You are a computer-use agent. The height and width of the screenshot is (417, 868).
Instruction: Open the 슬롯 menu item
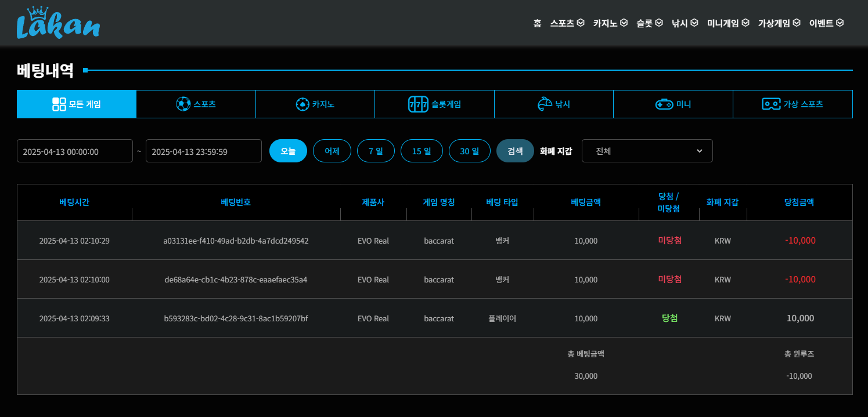pyautogui.click(x=649, y=23)
